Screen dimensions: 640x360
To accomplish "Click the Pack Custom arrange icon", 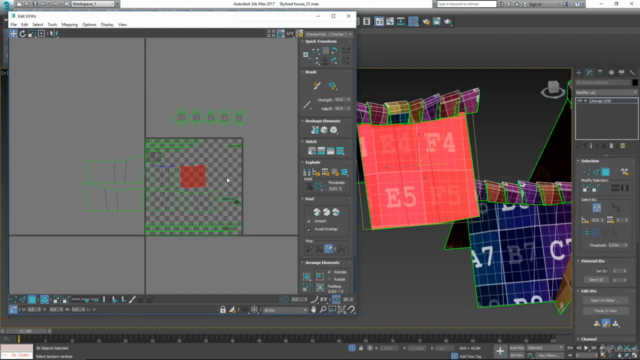I will [307, 277].
